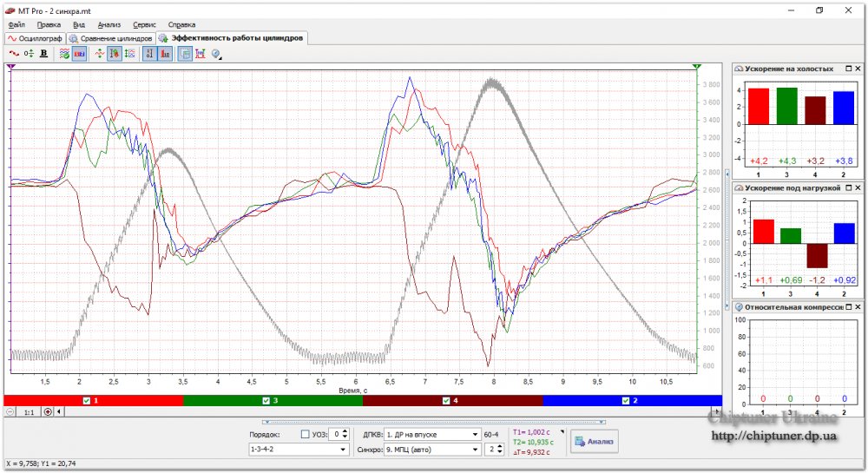Maximize the Ускорение под нагрузкой panel
This screenshot has width=868, height=473.
849,188
